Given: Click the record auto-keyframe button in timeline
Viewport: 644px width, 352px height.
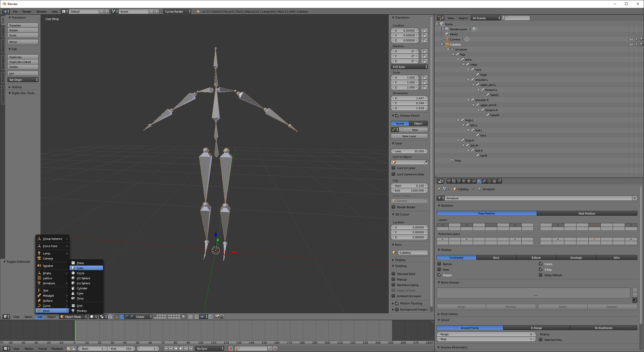Looking at the screenshot, I should point(230,348).
